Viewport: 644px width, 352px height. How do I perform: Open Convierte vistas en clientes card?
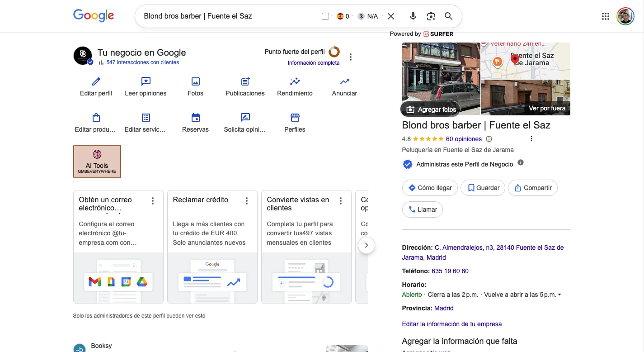pyautogui.click(x=306, y=247)
